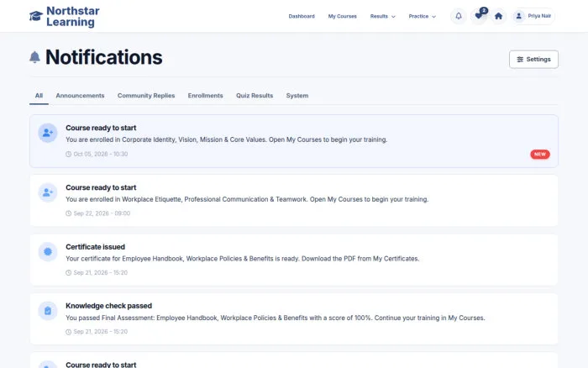Expand the Practice dropdown menu

pos(423,16)
